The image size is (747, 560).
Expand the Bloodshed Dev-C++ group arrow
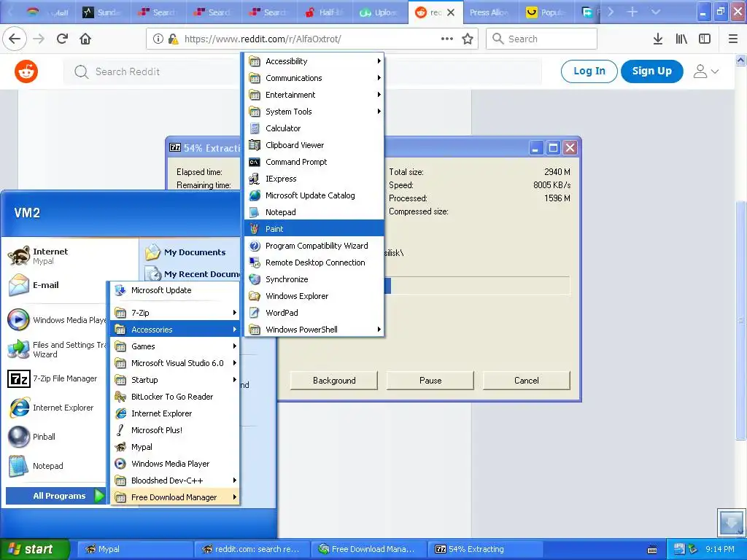click(234, 480)
